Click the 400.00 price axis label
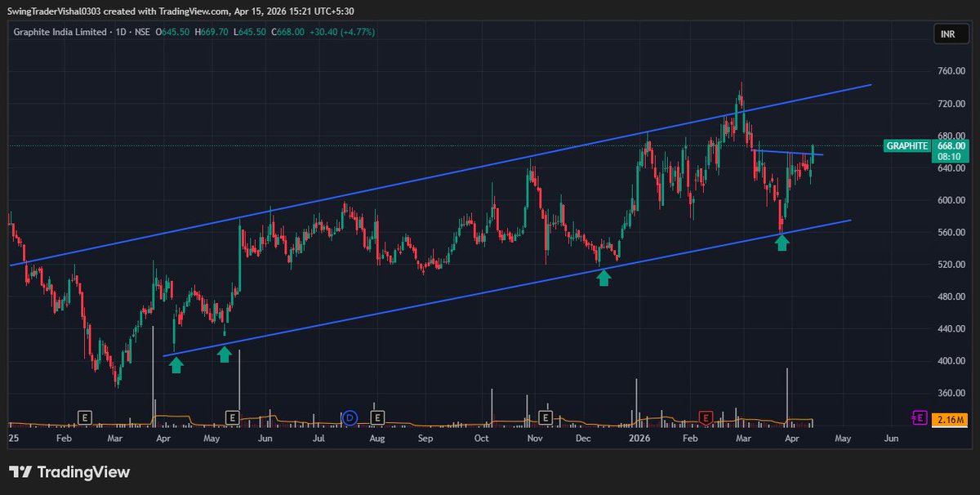Screen dimensions: 980x495 tap(950, 361)
